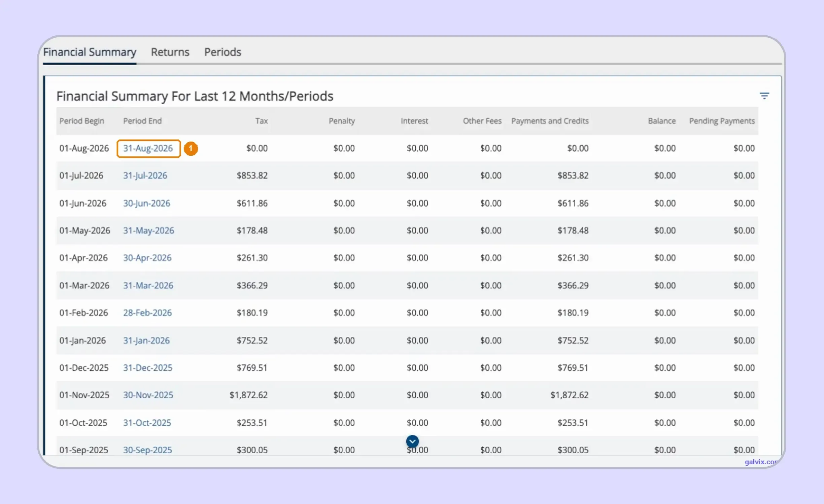824x504 pixels.
Task: Open the 30-Sep-2025 period link
Action: [x=147, y=450]
